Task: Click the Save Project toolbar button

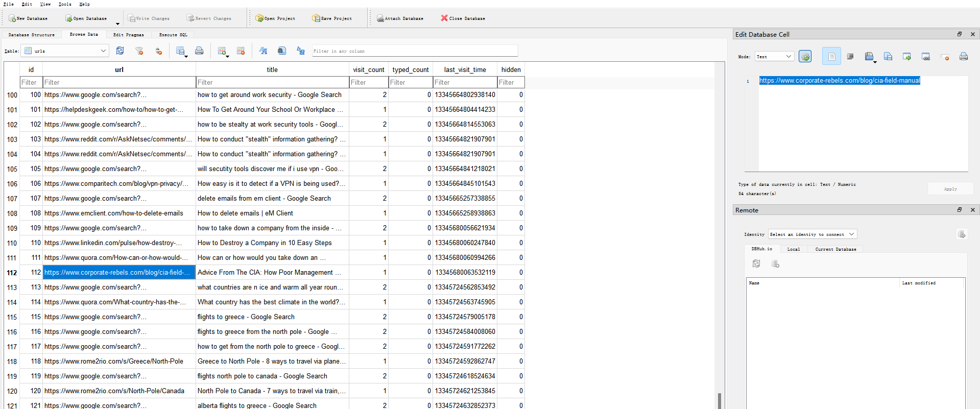Action: coord(332,18)
